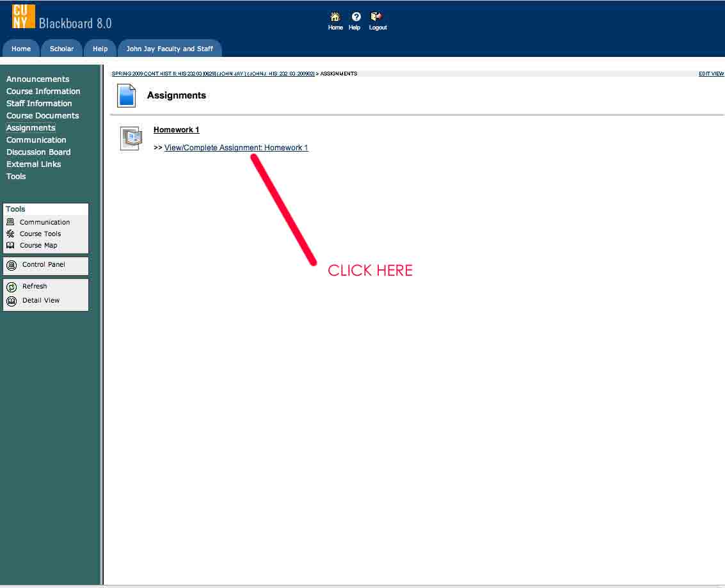The width and height of the screenshot is (725, 588).
Task: Click the Assignments page heading
Action: [177, 95]
